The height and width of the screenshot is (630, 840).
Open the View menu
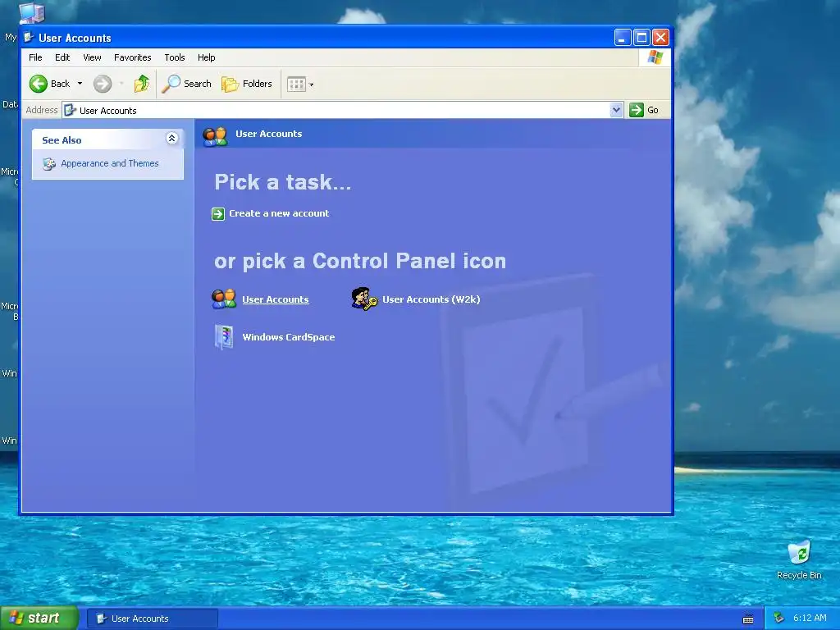pos(92,57)
